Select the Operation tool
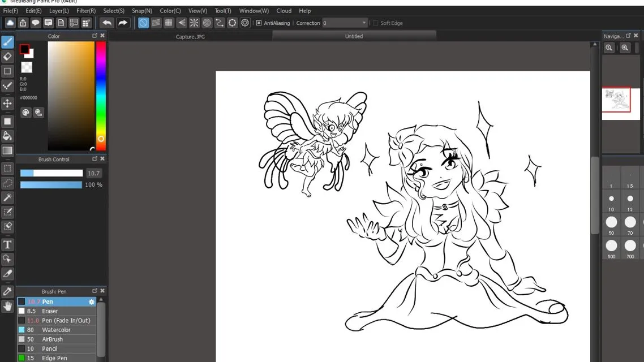This screenshot has width=644, height=362. [7, 259]
